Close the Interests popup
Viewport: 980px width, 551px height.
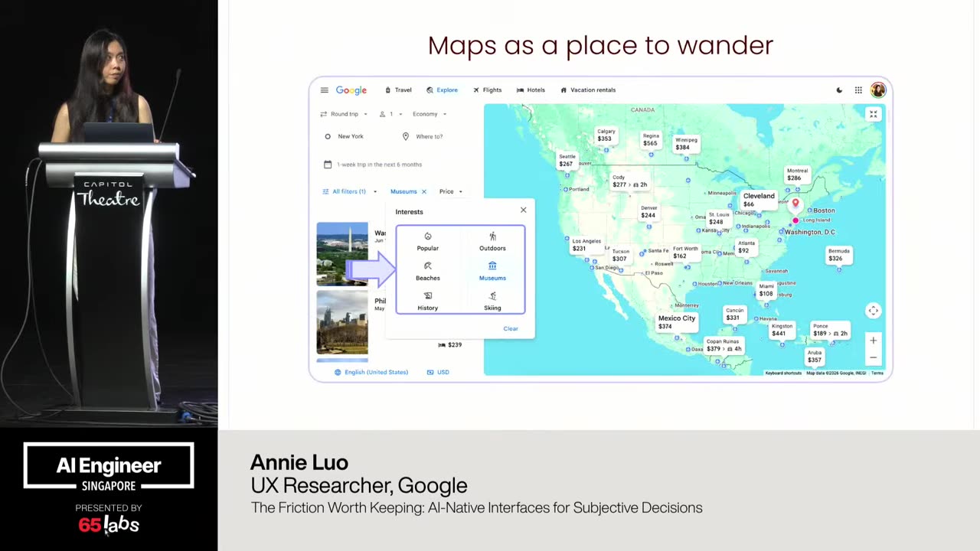coord(524,210)
